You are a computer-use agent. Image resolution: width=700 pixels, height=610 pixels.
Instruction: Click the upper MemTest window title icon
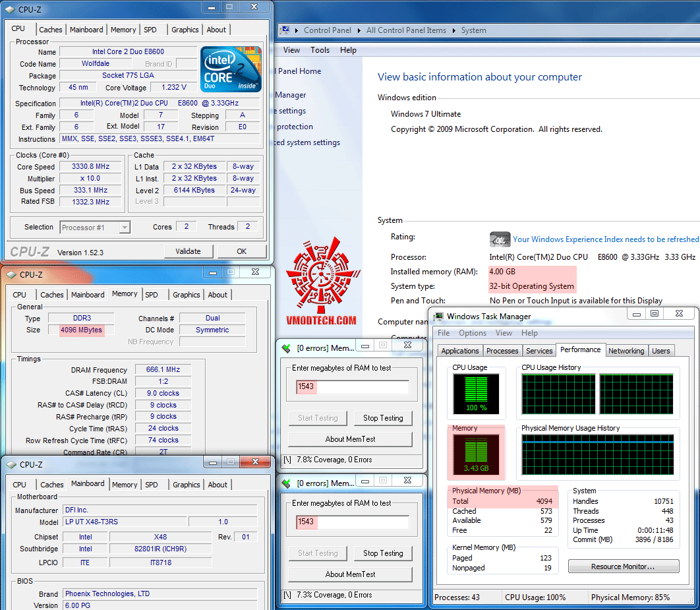pyautogui.click(x=286, y=348)
